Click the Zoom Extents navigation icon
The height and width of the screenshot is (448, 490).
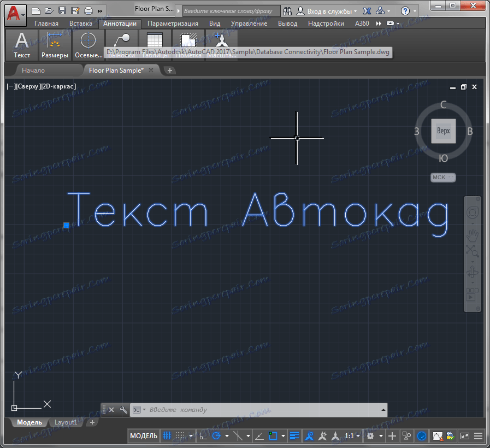click(472, 251)
